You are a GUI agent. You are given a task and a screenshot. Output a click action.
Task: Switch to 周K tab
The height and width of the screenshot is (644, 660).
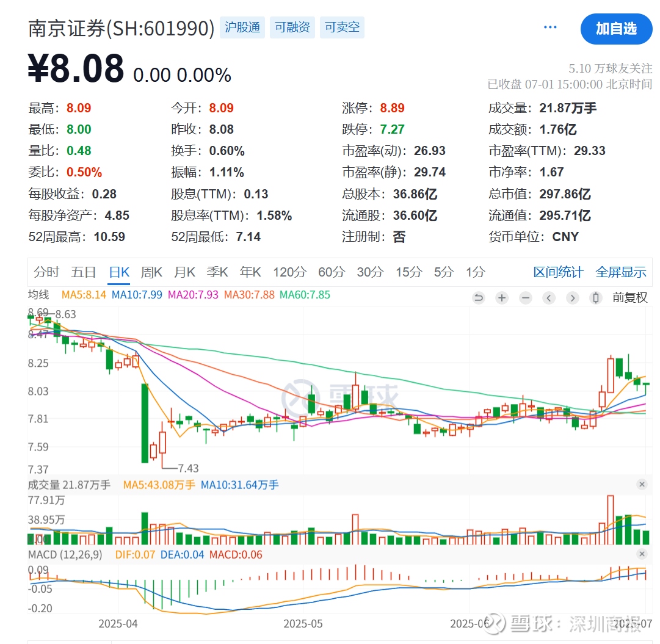[x=151, y=272]
